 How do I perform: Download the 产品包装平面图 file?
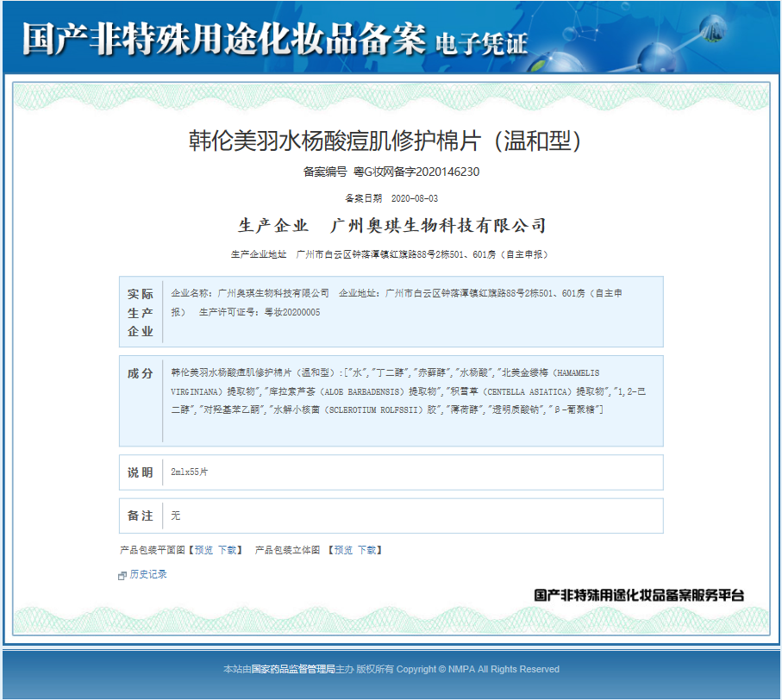tap(227, 550)
